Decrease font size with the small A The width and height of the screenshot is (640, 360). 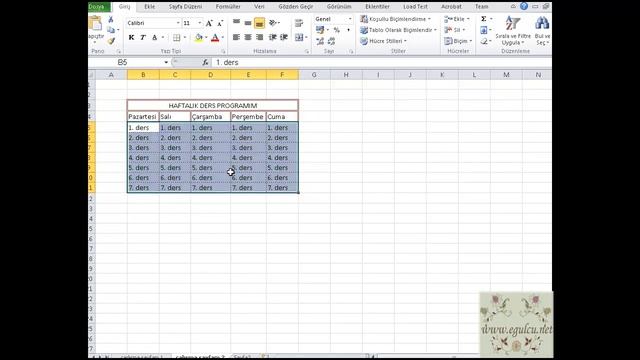click(220, 23)
